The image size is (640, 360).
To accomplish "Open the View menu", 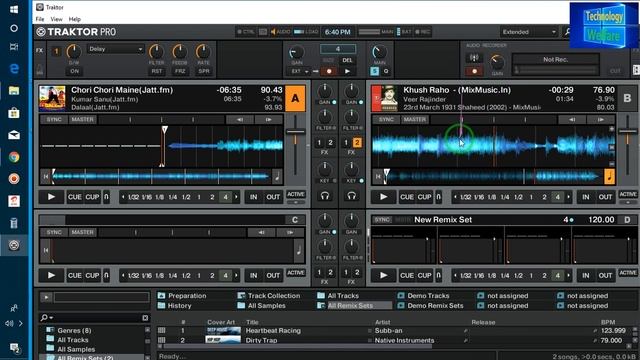I will pos(56,19).
